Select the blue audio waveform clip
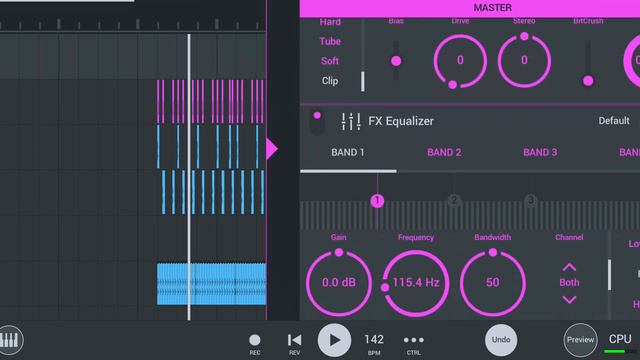The width and height of the screenshot is (640, 360). (x=211, y=284)
